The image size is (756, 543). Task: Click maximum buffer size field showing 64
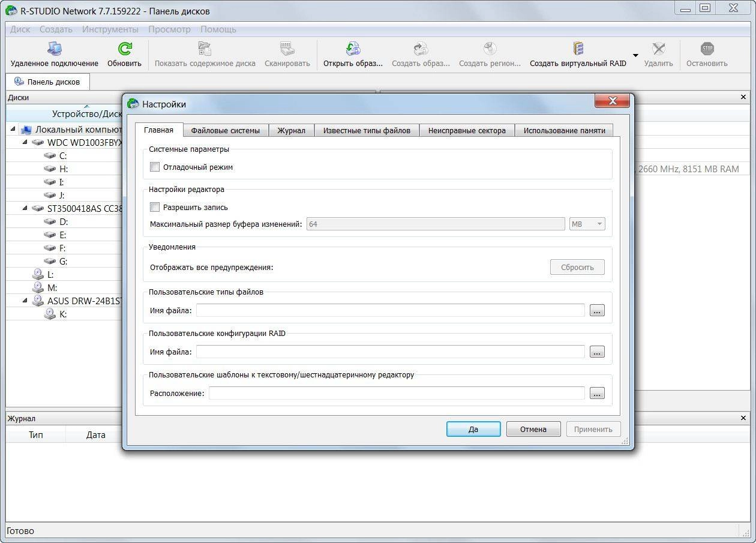[x=436, y=224]
